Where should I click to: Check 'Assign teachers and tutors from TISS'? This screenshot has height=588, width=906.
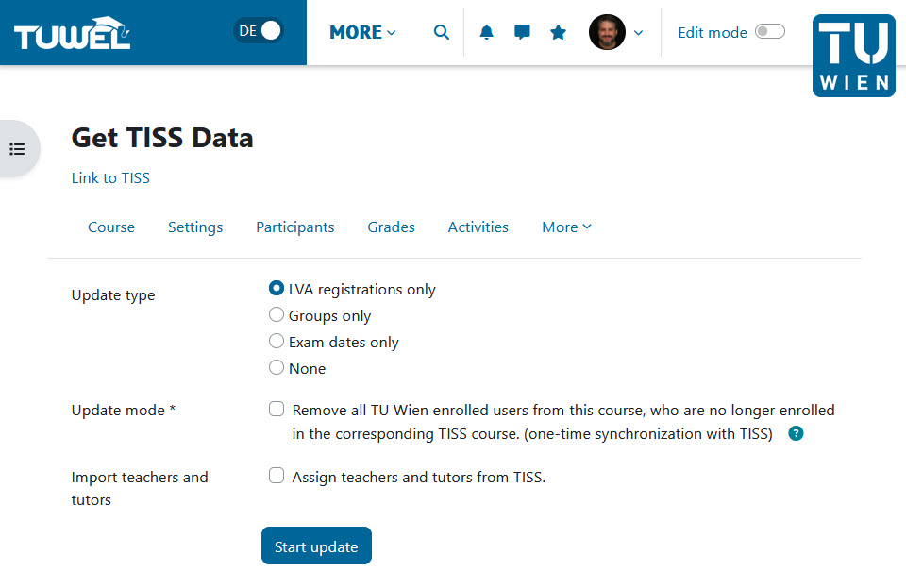(x=277, y=476)
